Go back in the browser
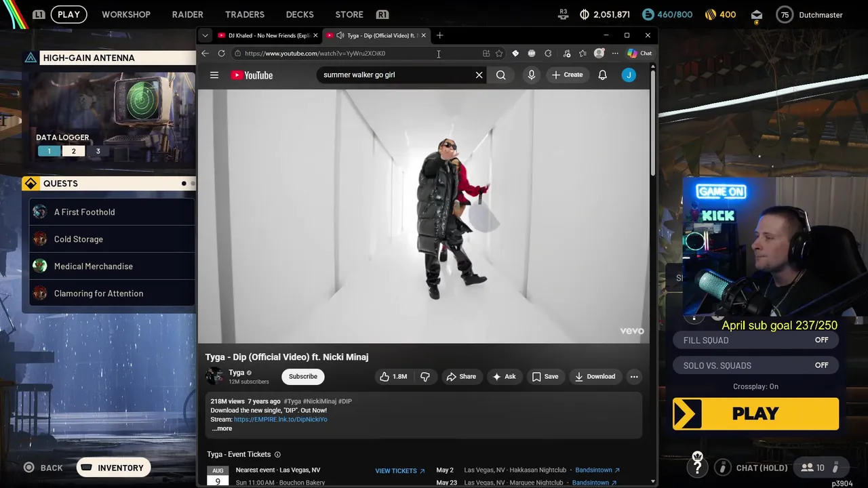868x488 pixels. (205, 53)
